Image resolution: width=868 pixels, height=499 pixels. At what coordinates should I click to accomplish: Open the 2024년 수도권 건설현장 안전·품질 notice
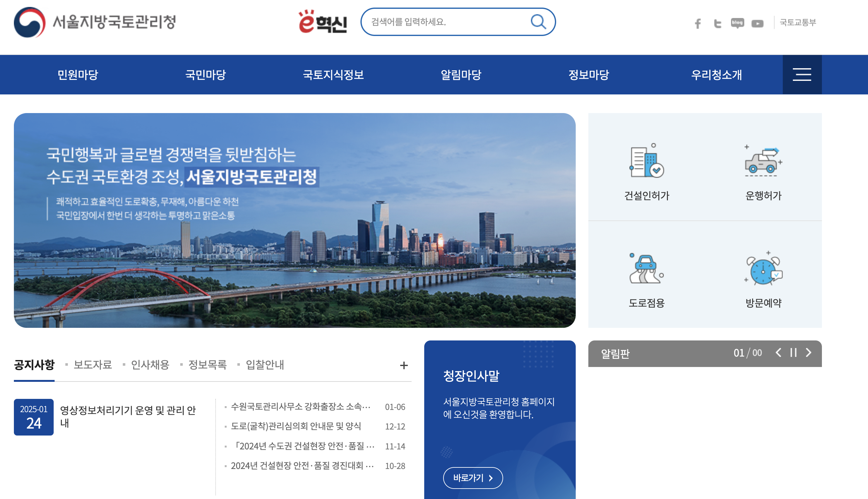[x=303, y=446]
